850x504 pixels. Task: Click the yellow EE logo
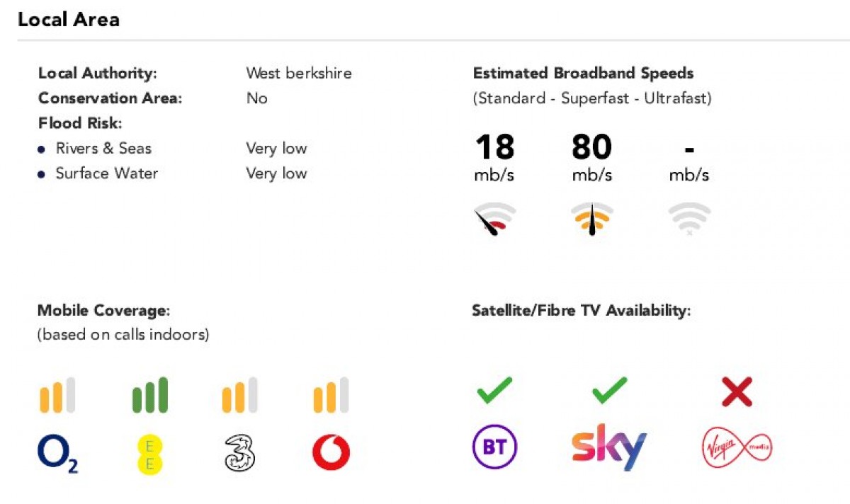(150, 454)
